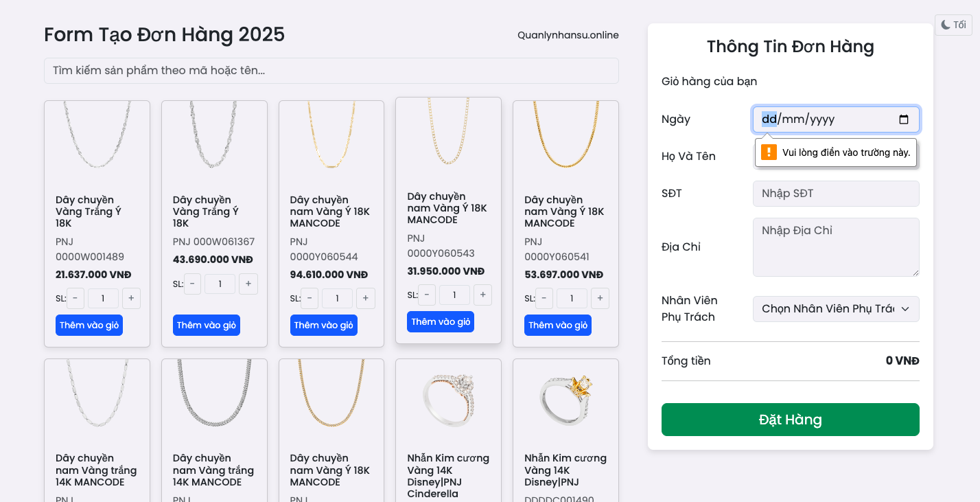The image size is (980, 502).
Task: Toggle dark mode with the Tối button
Action: pyautogui.click(x=953, y=25)
